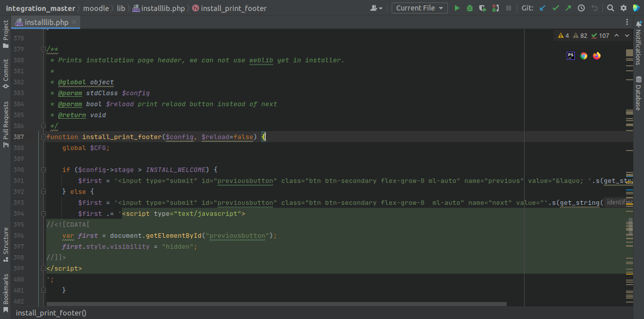Open the Notifications tool window
Viewport: 644px width, 319px height.
(x=639, y=43)
